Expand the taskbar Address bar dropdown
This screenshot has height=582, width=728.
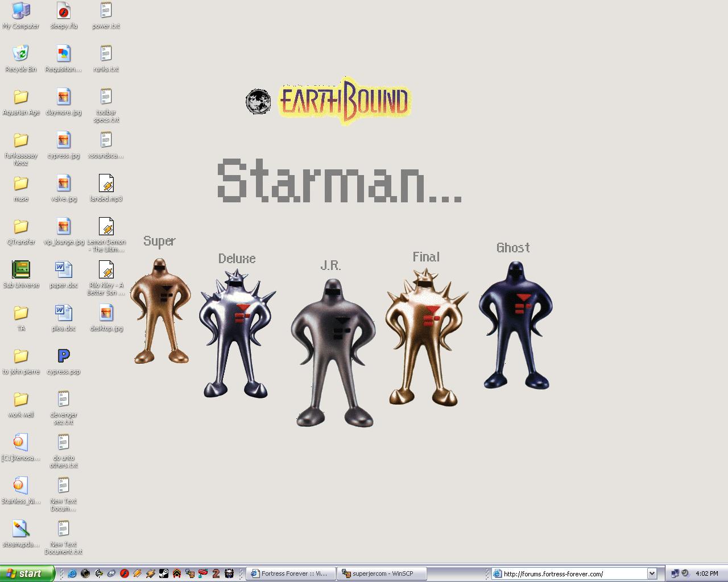[x=652, y=573]
